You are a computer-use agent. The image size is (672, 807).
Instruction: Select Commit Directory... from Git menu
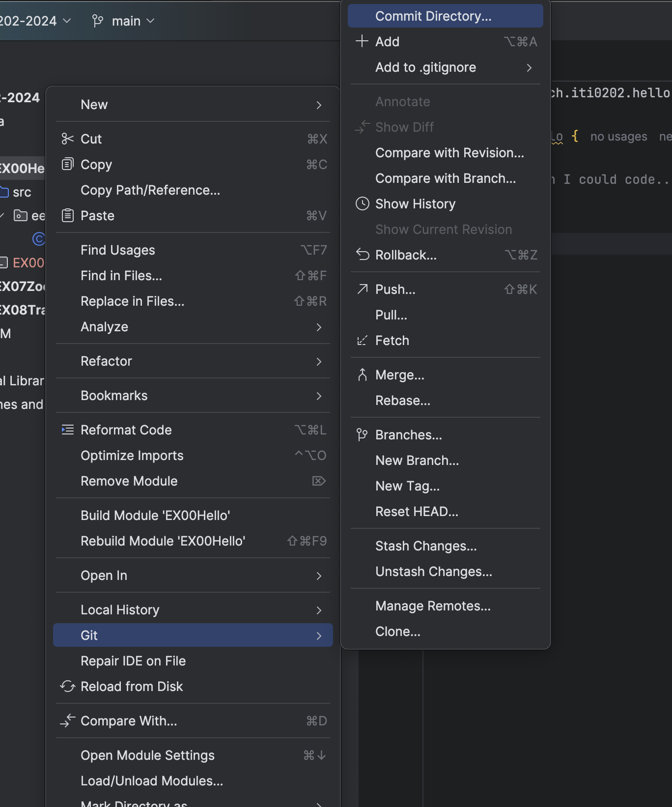(433, 16)
